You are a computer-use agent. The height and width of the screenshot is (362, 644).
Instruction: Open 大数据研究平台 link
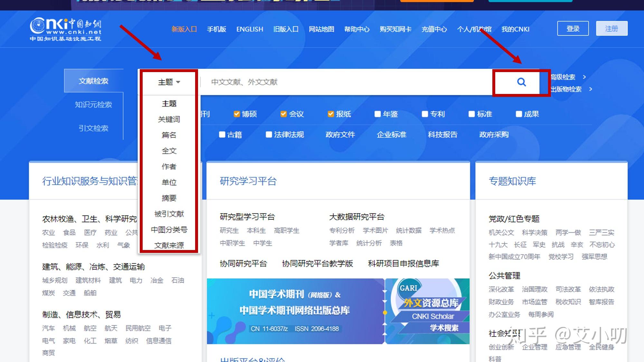(x=357, y=217)
